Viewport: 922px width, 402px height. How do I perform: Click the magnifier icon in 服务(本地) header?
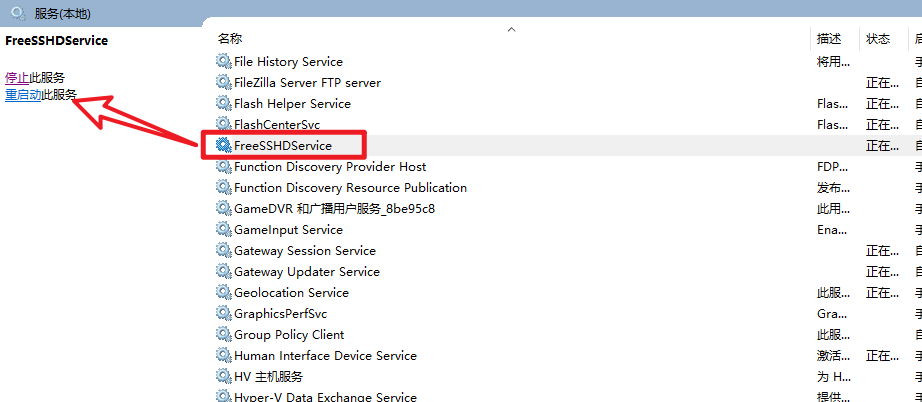point(18,13)
